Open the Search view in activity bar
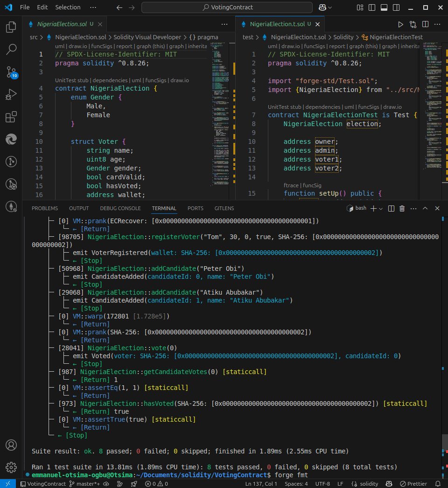 coord(11,49)
